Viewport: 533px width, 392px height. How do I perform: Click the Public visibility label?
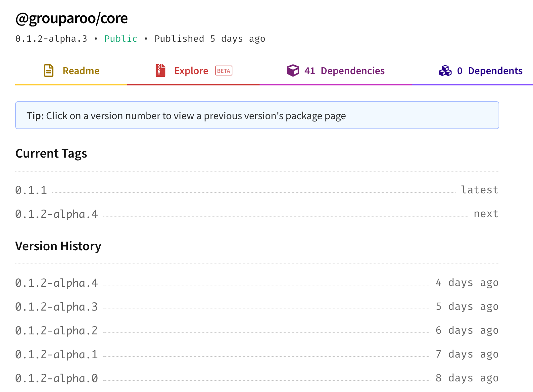[x=121, y=39]
